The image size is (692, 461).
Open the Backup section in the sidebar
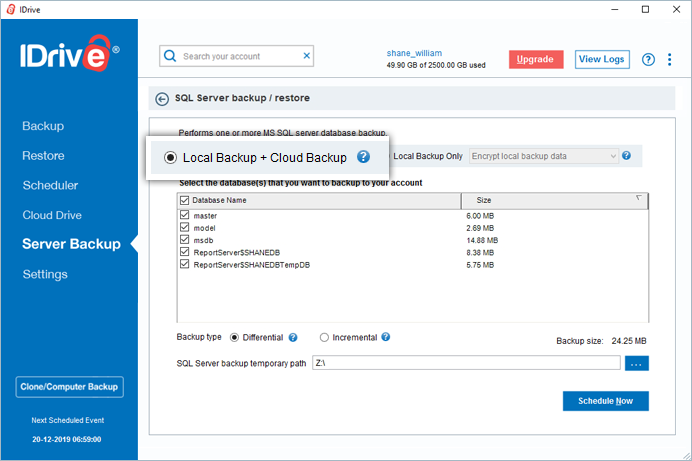tap(43, 126)
